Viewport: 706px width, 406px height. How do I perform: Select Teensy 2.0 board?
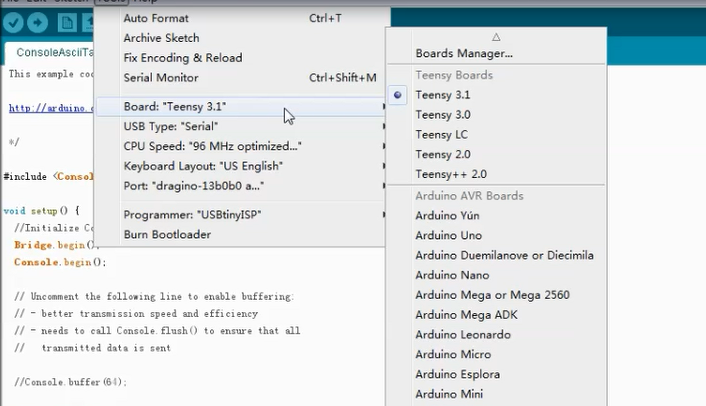(496, 154)
